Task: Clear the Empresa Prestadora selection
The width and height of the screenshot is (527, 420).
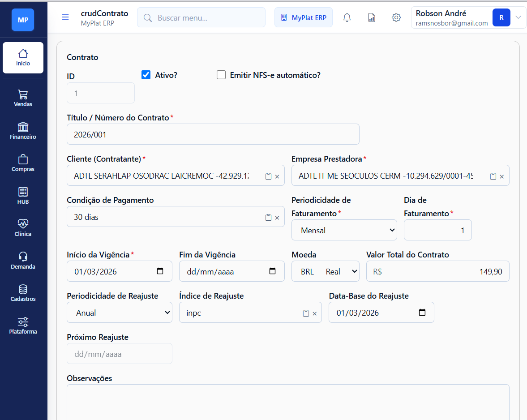Action: point(502,176)
